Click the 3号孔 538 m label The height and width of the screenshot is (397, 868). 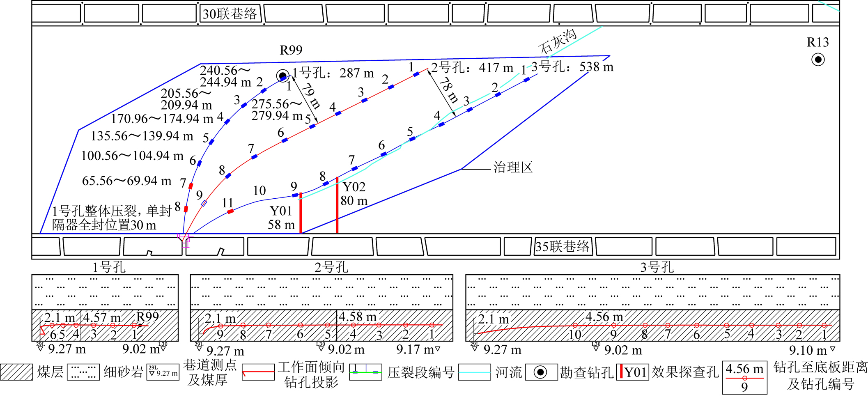tap(572, 67)
